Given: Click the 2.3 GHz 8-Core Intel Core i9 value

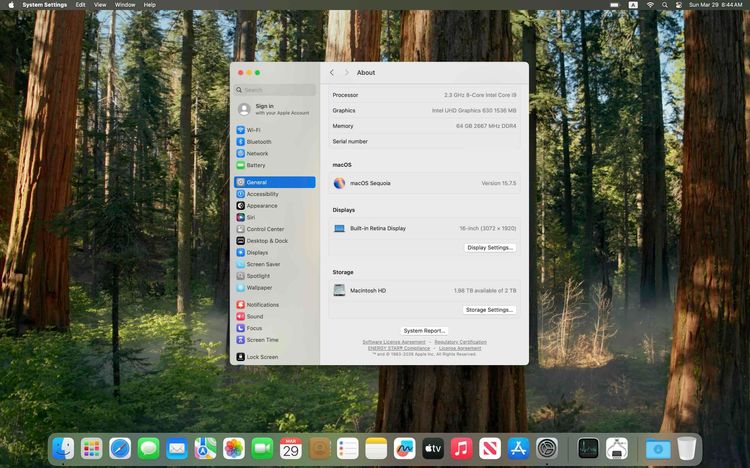Looking at the screenshot, I should [480, 95].
